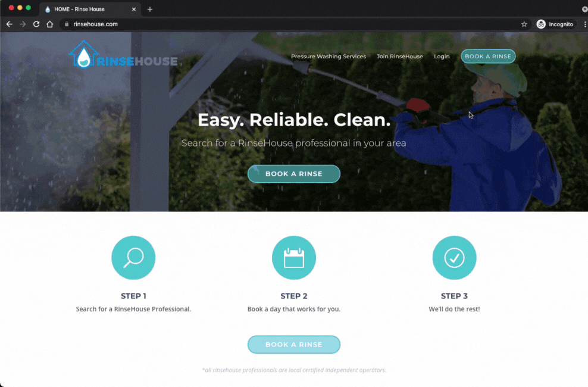Image resolution: width=588 pixels, height=387 pixels.
Task: Close the HOME - Rinse House tab
Action: [x=134, y=9]
